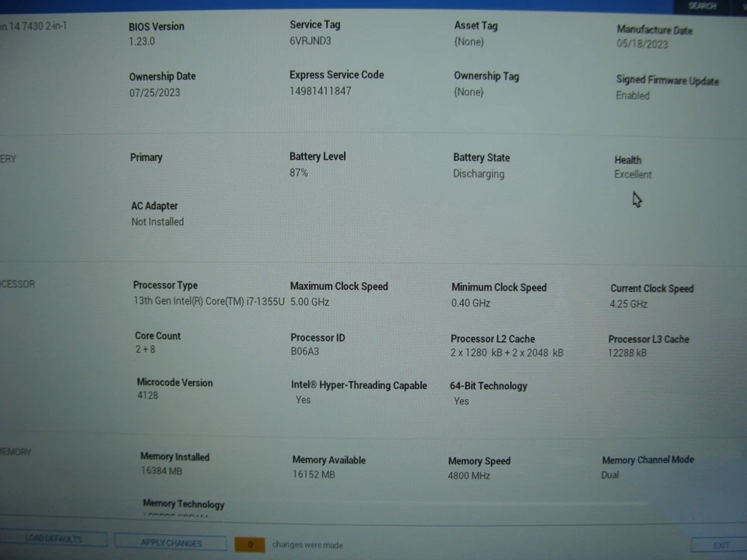Image resolution: width=747 pixels, height=560 pixels.
Task: Select the PROCESSOR section in the sidebar
Action: pyautogui.click(x=17, y=284)
